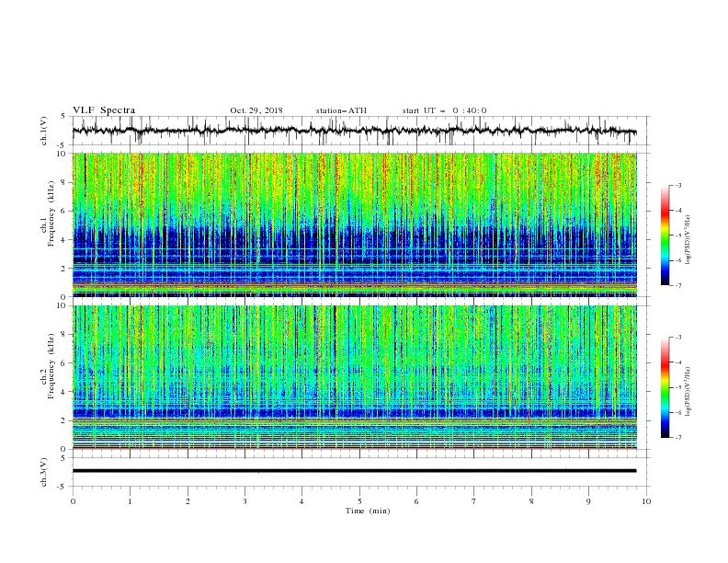Click the "station=ATH" header label
Screen dimensions: 728x563
(x=341, y=110)
